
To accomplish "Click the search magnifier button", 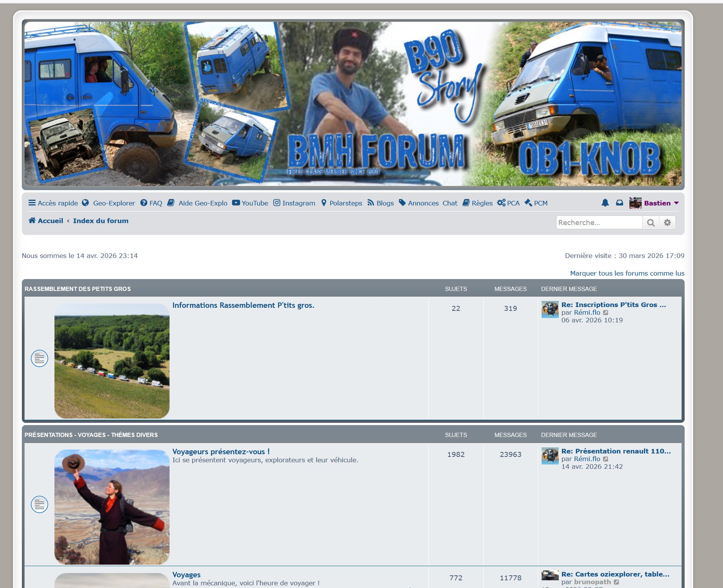I will pyautogui.click(x=651, y=222).
